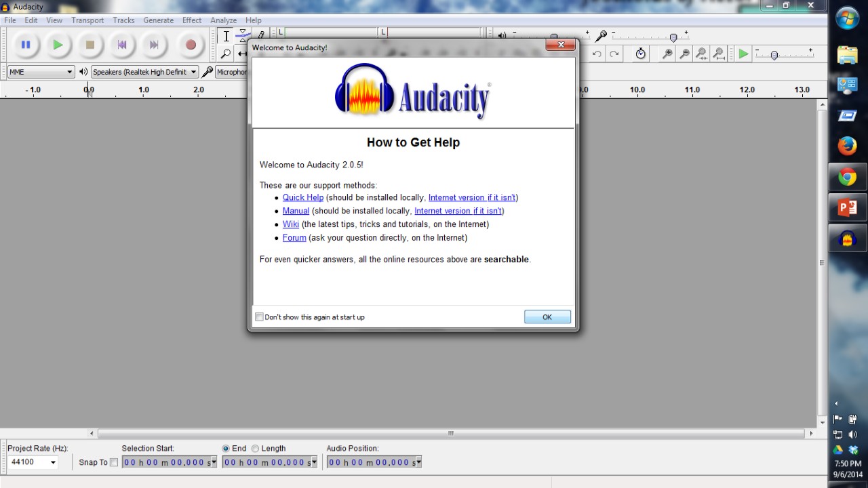Open the Effect menu
Image resolution: width=868 pixels, height=488 pixels.
pos(192,20)
